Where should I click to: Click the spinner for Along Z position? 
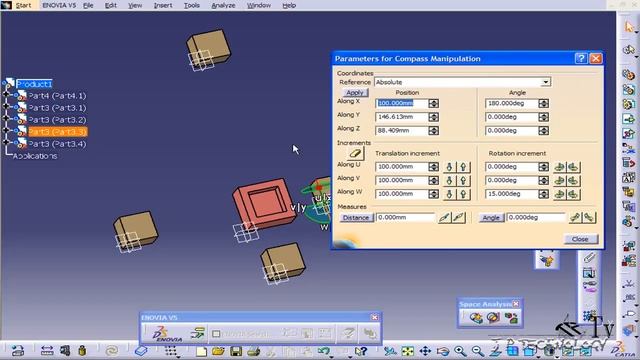tap(433, 130)
